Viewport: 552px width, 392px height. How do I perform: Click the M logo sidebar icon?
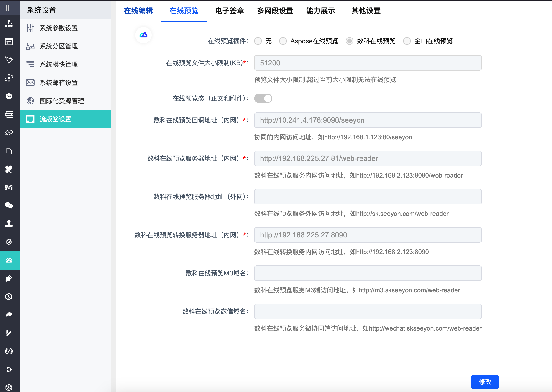point(9,187)
